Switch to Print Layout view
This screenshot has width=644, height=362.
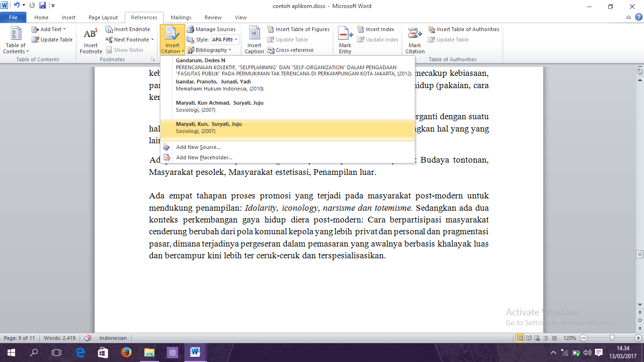[520, 338]
